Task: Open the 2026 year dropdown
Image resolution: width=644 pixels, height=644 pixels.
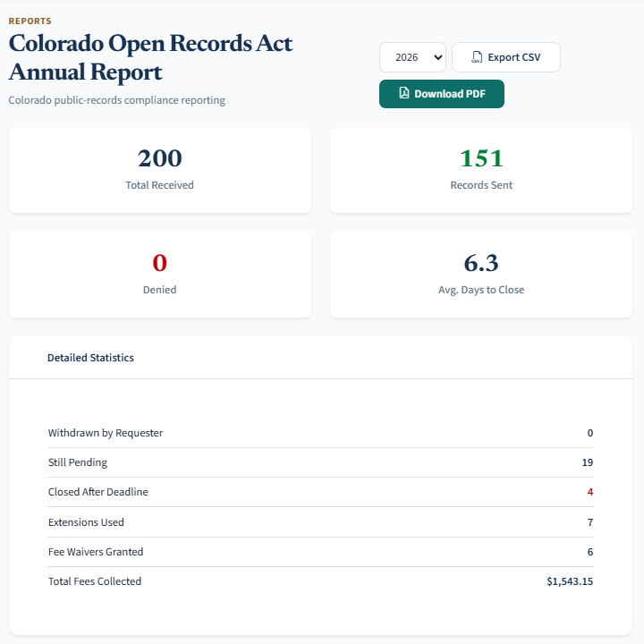Action: pos(412,57)
